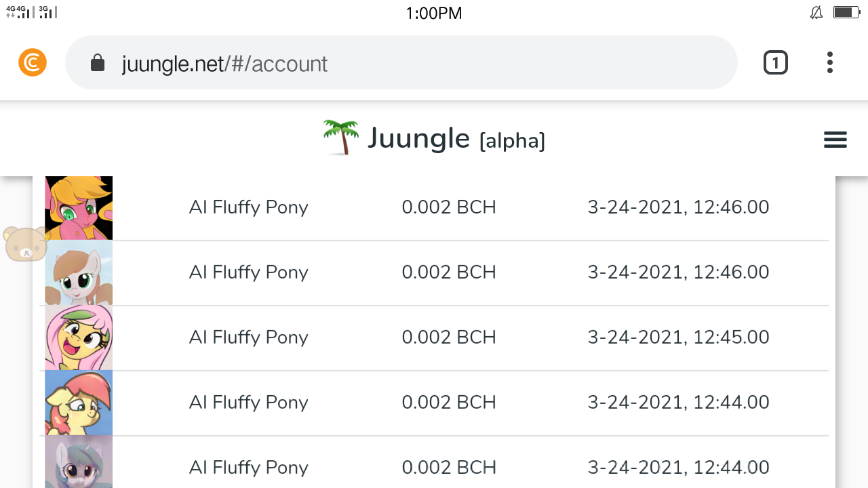Open the white pony with brown mane thumbnail
The width and height of the screenshot is (868, 488).
tap(79, 273)
